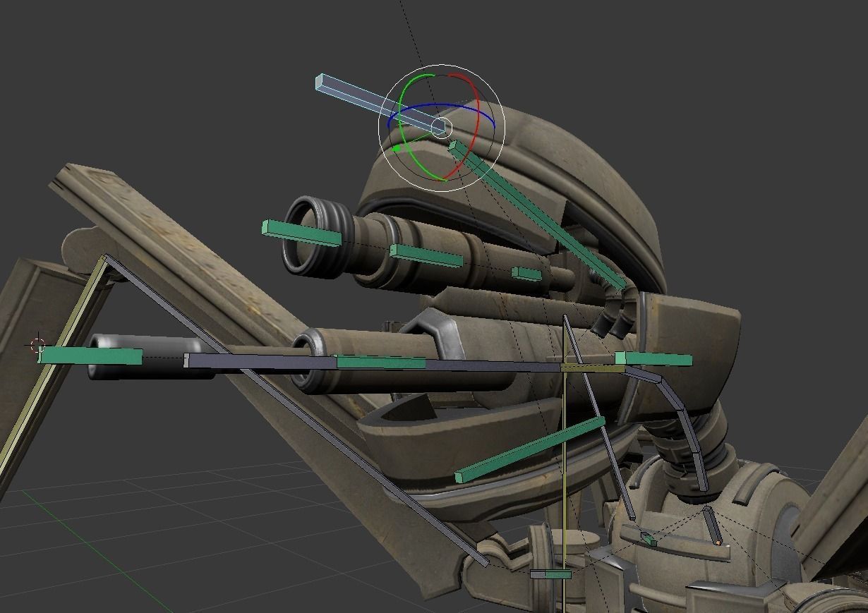Select the diagonal green bone under the turret body
This screenshot has width=868, height=613.
pyautogui.click(x=529, y=449)
